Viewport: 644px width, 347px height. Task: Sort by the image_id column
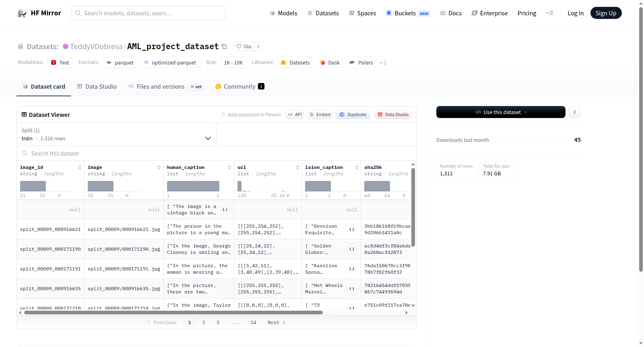(80, 167)
